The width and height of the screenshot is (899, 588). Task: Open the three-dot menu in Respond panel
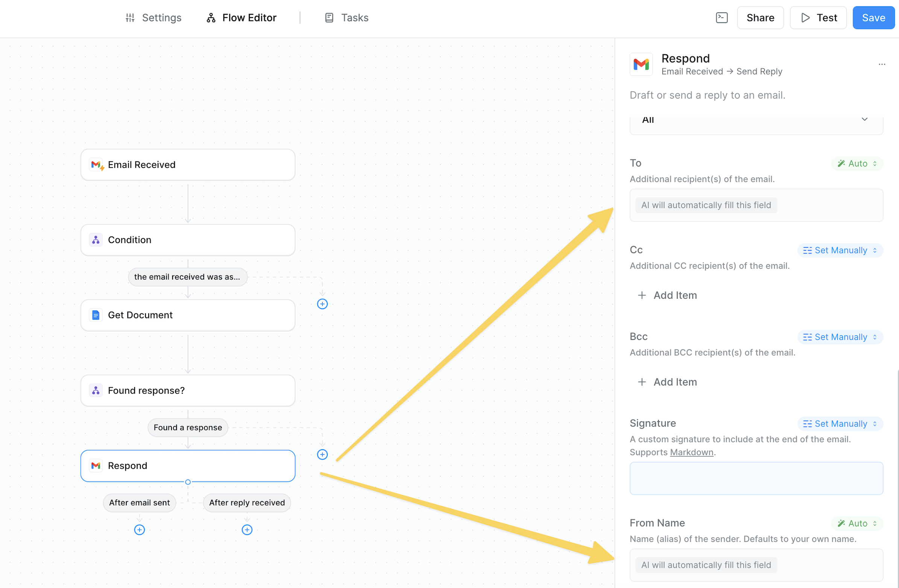882,64
